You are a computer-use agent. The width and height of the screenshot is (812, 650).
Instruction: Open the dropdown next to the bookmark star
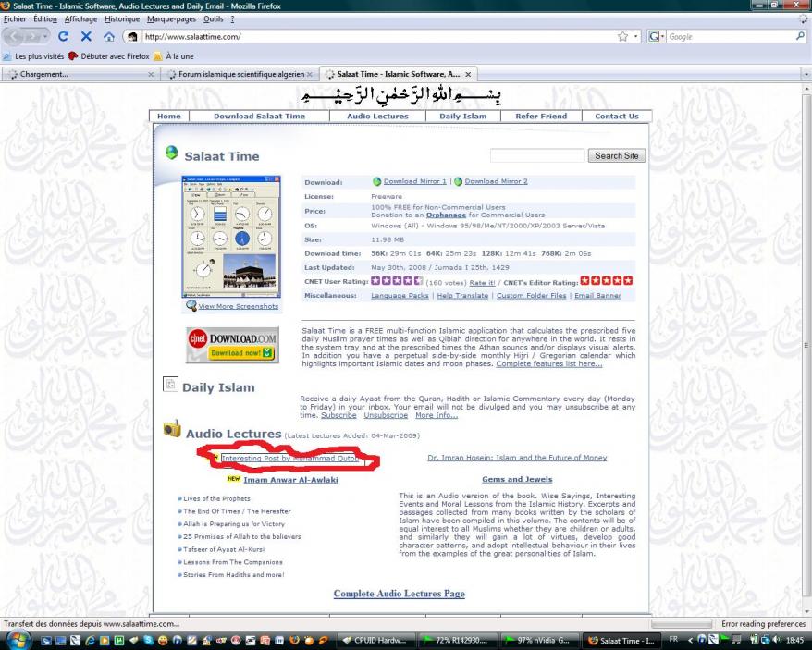[636, 36]
